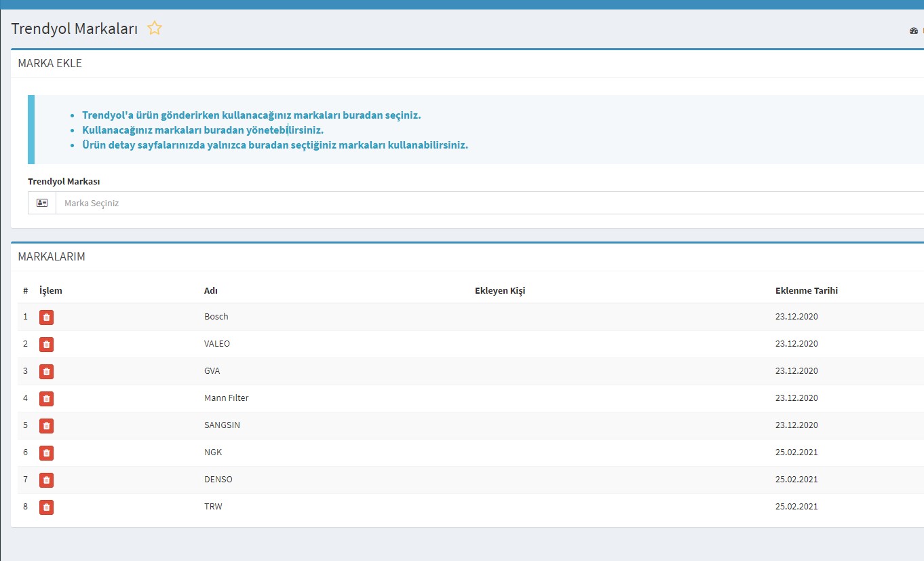Click the MARKALARIM panel heading
The image size is (924, 561).
pos(52,256)
